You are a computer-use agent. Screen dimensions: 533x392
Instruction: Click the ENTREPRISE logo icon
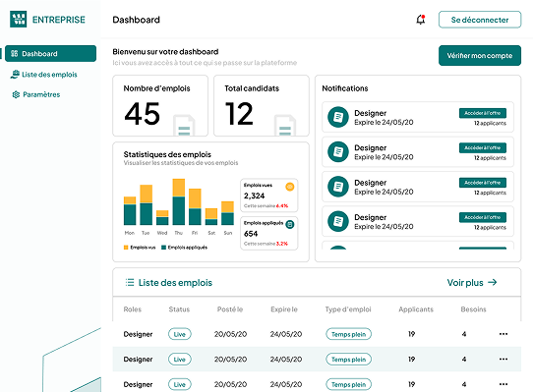click(x=19, y=20)
